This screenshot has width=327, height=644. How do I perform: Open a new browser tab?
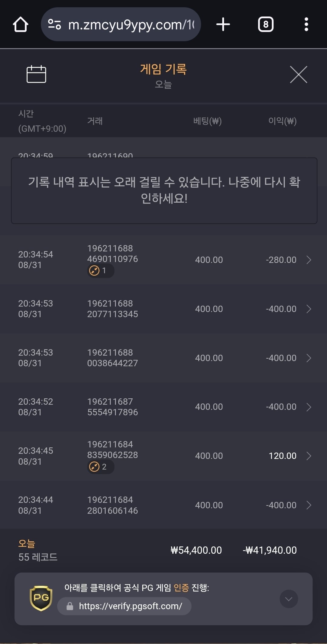[223, 25]
